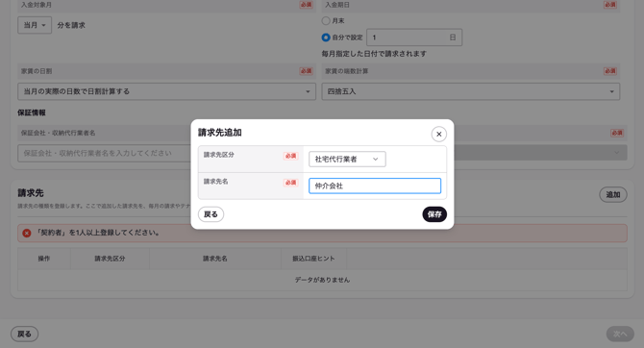Open the 四捨五入 dropdown
This screenshot has width=644, height=348.
point(470,91)
